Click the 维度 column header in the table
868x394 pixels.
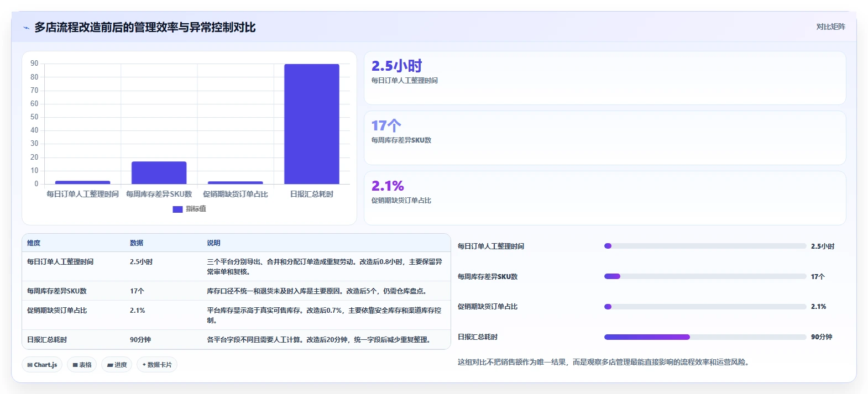[34, 243]
